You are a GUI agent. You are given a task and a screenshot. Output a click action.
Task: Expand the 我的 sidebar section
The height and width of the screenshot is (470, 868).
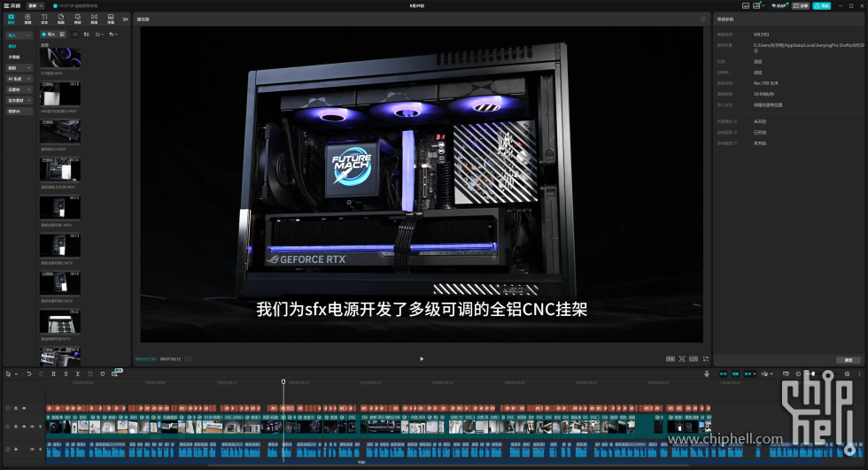tap(19, 68)
